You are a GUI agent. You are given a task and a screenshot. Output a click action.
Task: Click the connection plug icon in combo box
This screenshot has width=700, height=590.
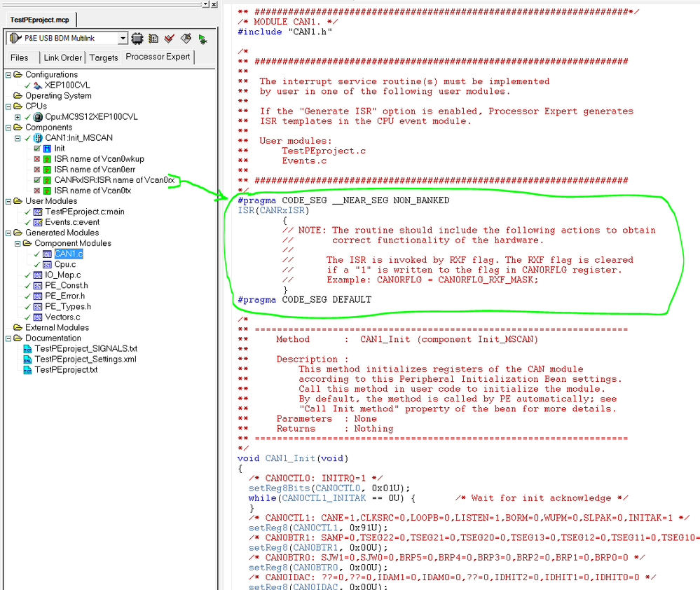coord(15,39)
